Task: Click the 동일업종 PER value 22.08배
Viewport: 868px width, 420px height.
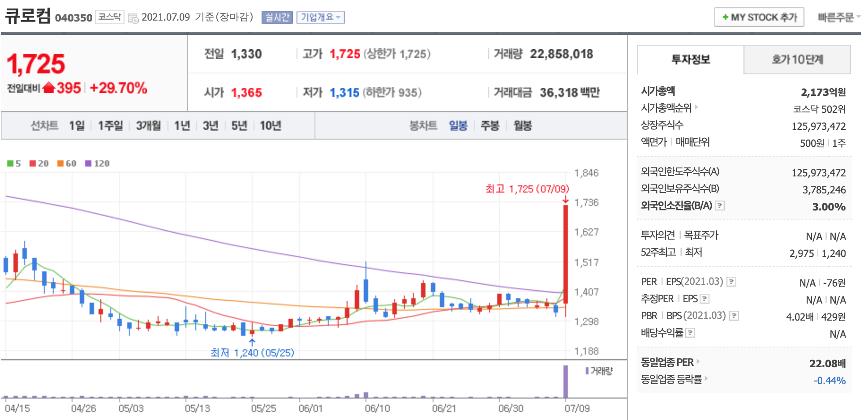Action: tap(827, 363)
